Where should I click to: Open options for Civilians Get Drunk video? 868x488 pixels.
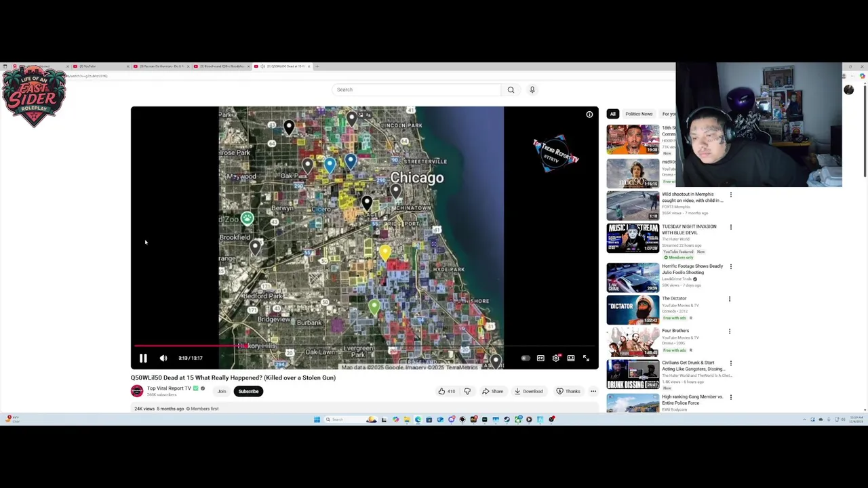click(730, 363)
